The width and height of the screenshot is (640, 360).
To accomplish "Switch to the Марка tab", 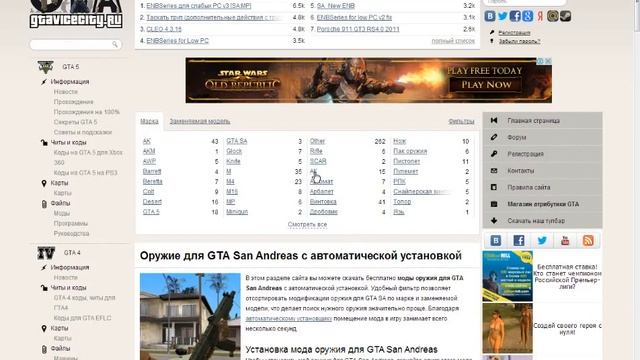I will coord(149,121).
